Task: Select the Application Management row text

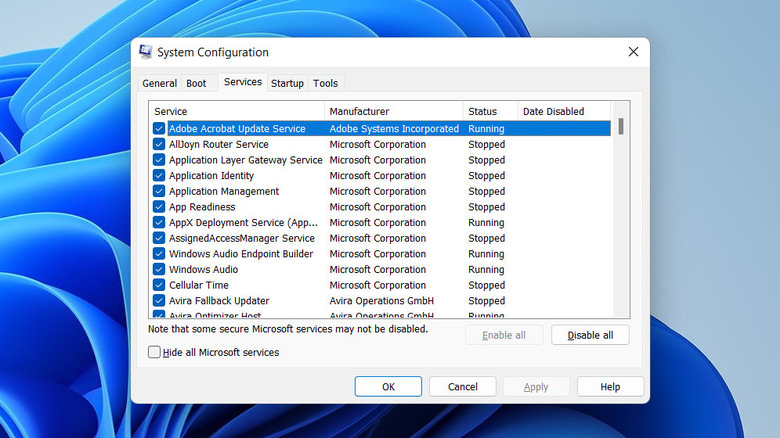Action: coord(224,191)
